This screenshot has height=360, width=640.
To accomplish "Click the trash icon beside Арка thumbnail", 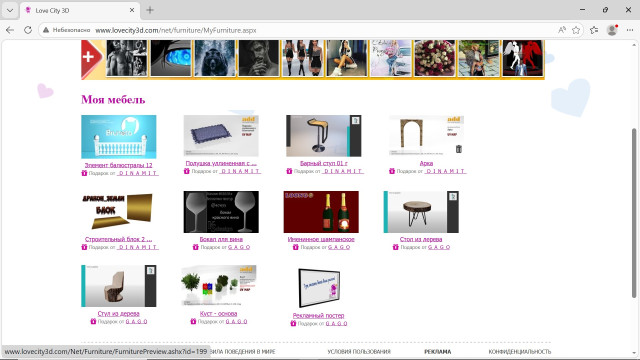I will coord(459,149).
